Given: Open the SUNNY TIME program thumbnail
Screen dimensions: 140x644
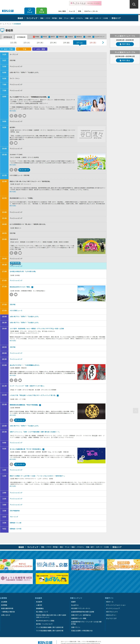Looking at the screenshot, I should point(91,162).
